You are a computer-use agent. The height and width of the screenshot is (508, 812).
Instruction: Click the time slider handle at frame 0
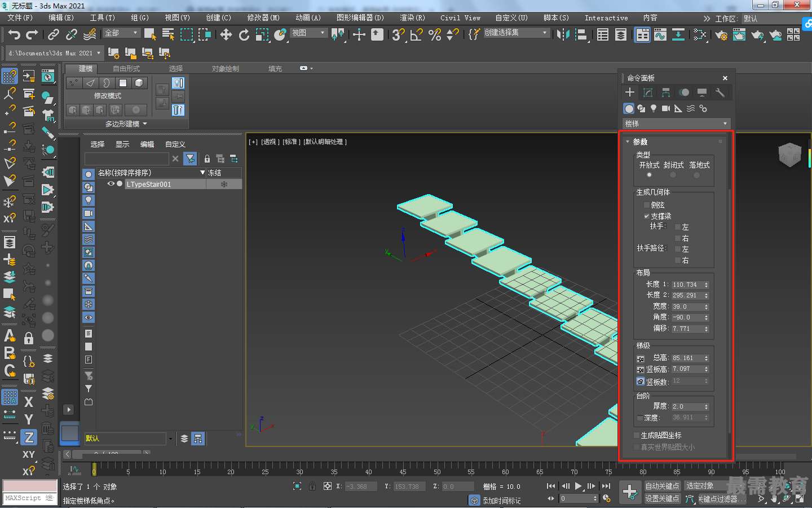[94, 469]
